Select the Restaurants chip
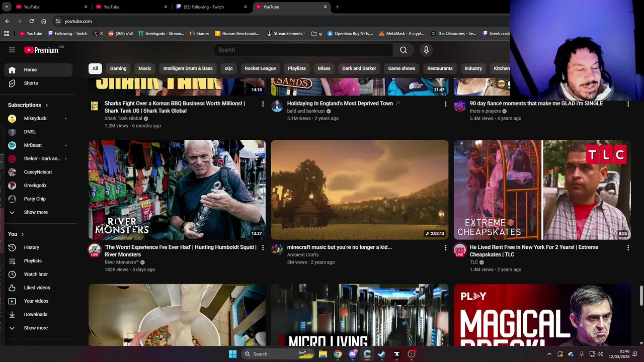This screenshot has width=644, height=362. pyautogui.click(x=440, y=68)
